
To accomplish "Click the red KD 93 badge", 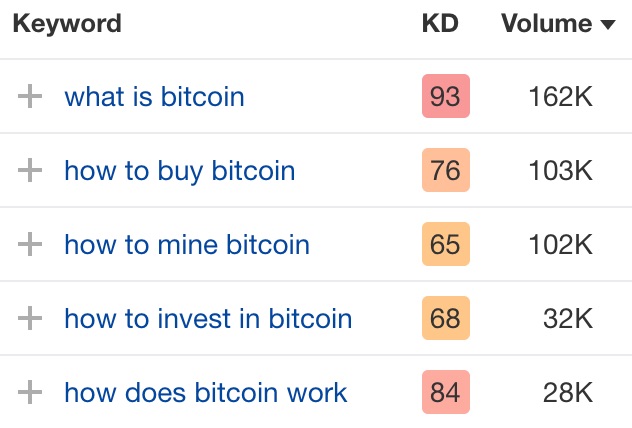I will 445,97.
